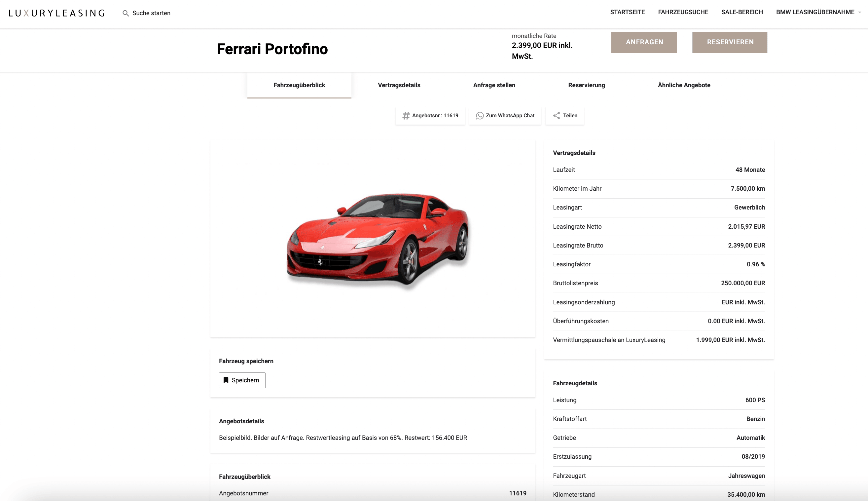868x501 pixels.
Task: Click the Teilen button
Action: tap(565, 116)
